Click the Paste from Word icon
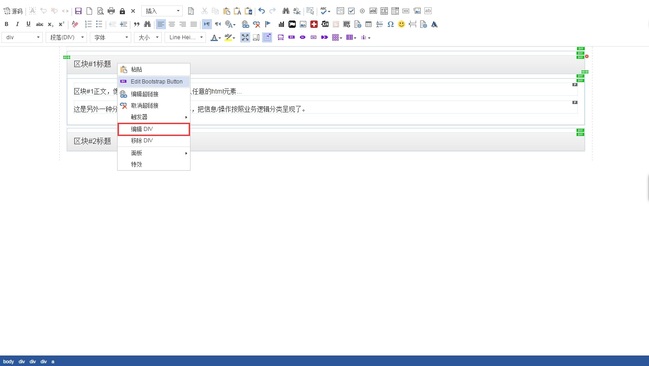Image resolution: width=649 pixels, height=366 pixels. click(248, 11)
